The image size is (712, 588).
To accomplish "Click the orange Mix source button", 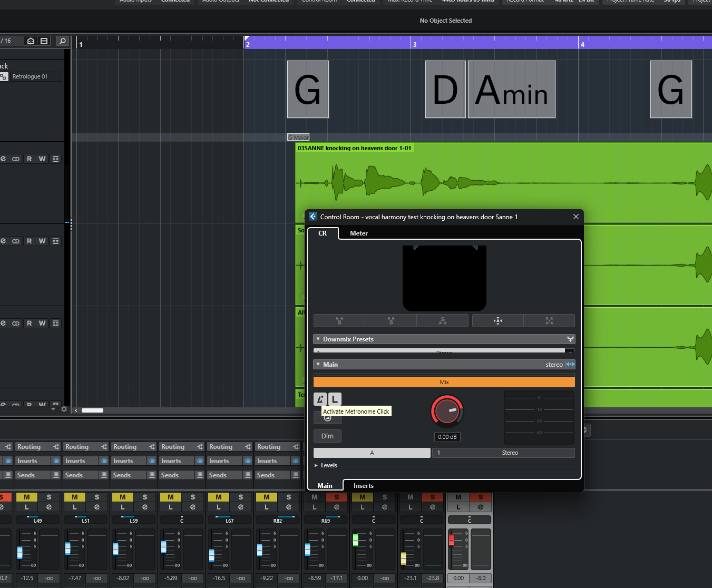I will [444, 382].
